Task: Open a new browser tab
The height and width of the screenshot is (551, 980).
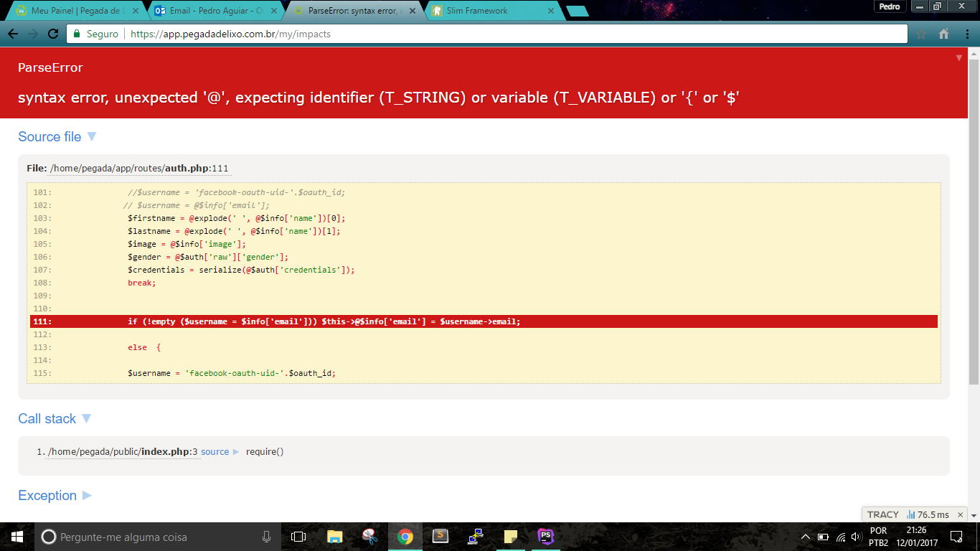Action: pos(577,11)
